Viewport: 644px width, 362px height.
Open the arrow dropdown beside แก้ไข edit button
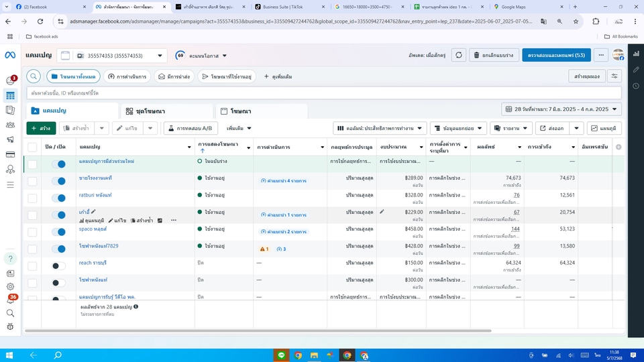coord(150,128)
